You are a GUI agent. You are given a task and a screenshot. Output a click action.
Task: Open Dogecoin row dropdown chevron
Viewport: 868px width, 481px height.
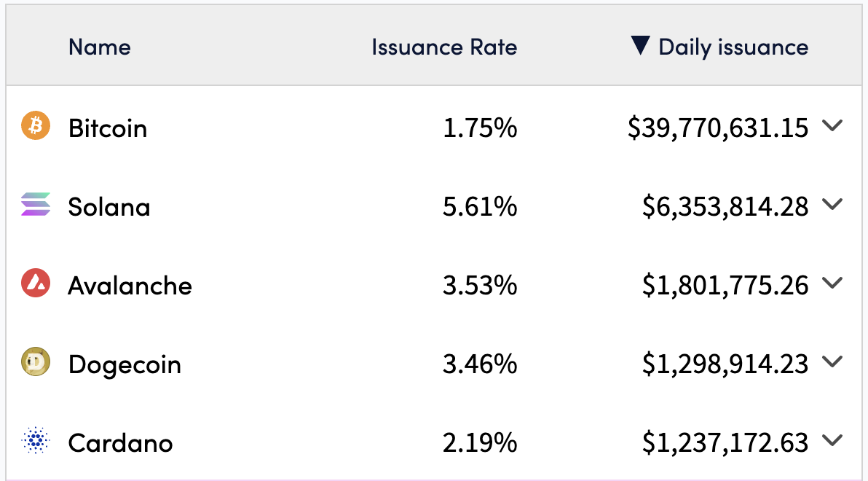[832, 361]
